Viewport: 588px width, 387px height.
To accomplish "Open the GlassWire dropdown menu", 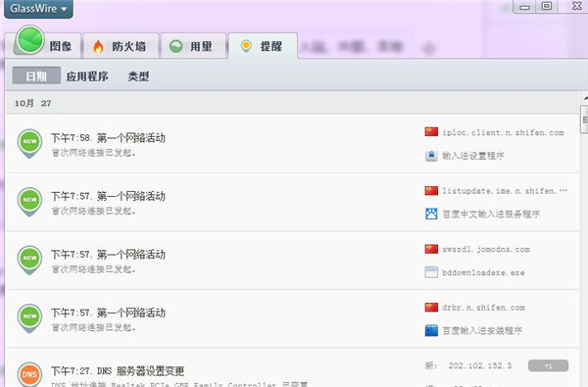I will [38, 8].
